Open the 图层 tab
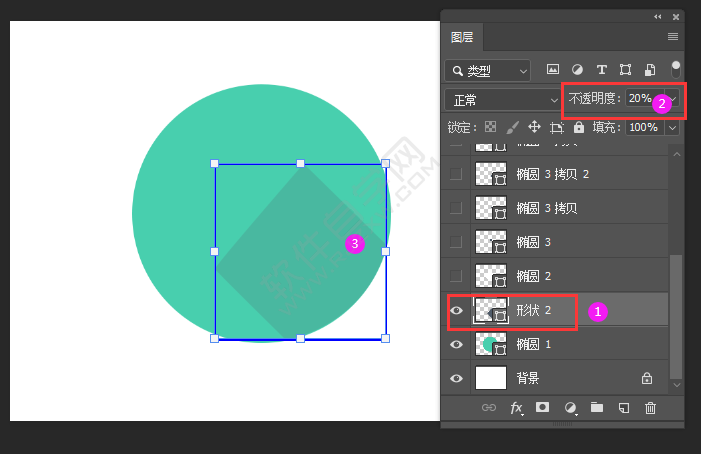Viewport: 701px width, 454px height. 462,37
